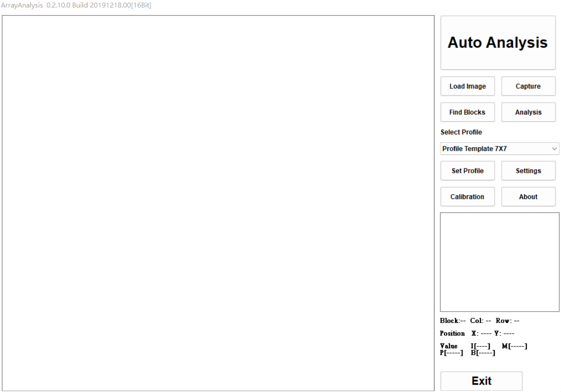Click the Analysis button beside Find Blocks
Image resolution: width=561 pixels, height=392 pixels.
528,112
